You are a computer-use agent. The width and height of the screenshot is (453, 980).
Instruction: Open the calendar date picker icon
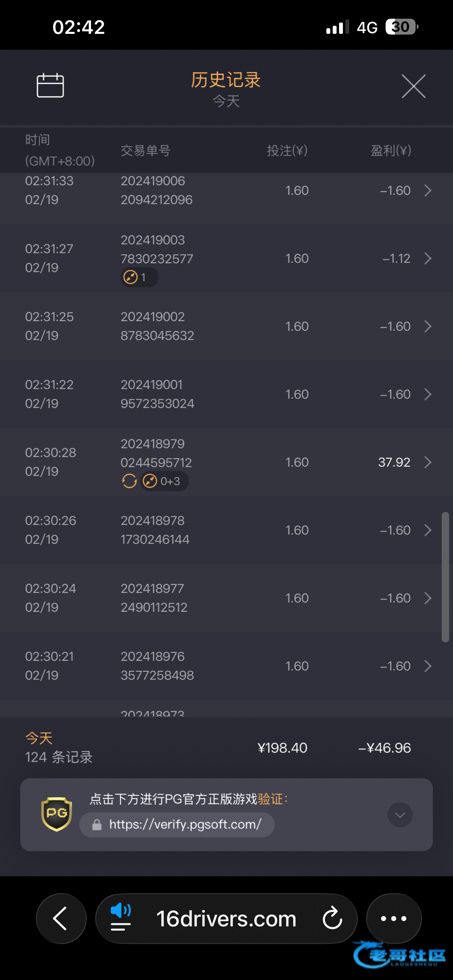(x=50, y=85)
